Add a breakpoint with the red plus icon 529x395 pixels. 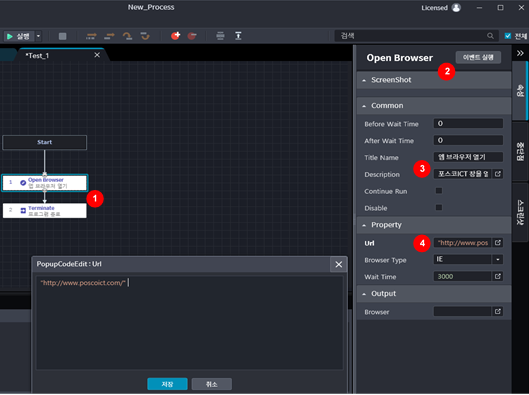[x=175, y=36]
